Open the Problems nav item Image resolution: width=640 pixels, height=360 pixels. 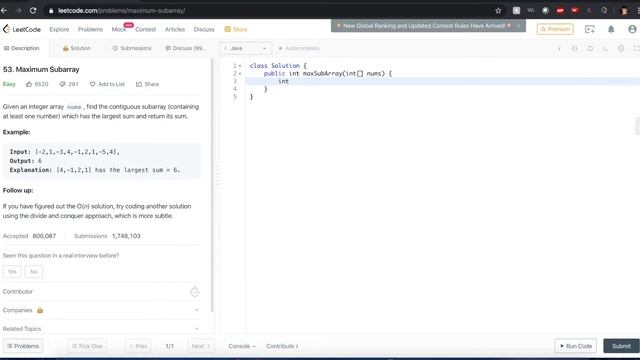pyautogui.click(x=90, y=29)
